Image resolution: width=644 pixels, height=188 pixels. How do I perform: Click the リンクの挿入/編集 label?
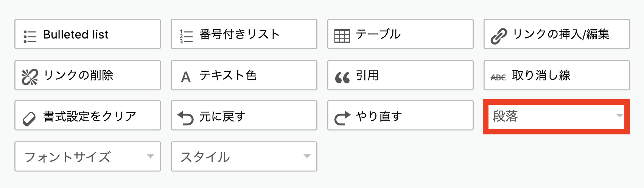(x=561, y=34)
